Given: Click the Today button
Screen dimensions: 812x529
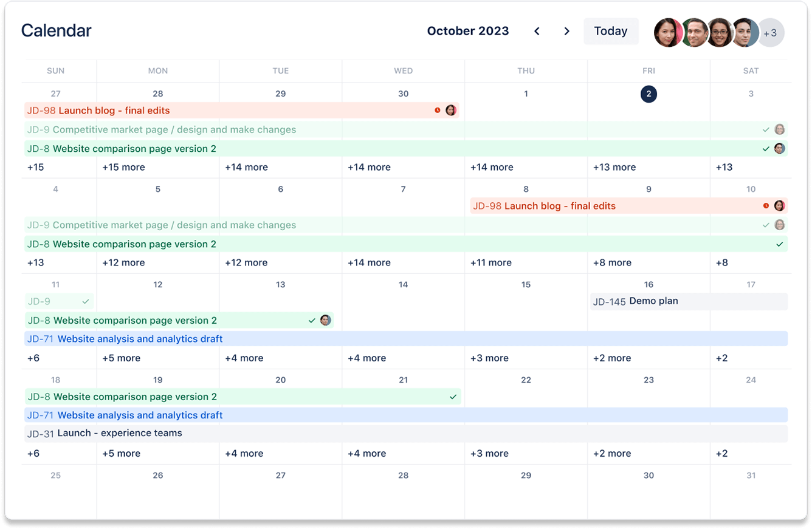Looking at the screenshot, I should coord(611,30).
